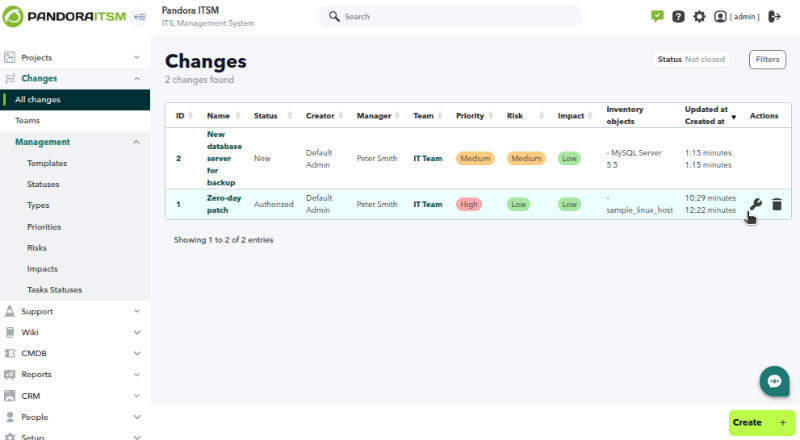Viewport: 800px width, 440px height.
Task: Click the Status Not closed filter tag
Action: 691,59
